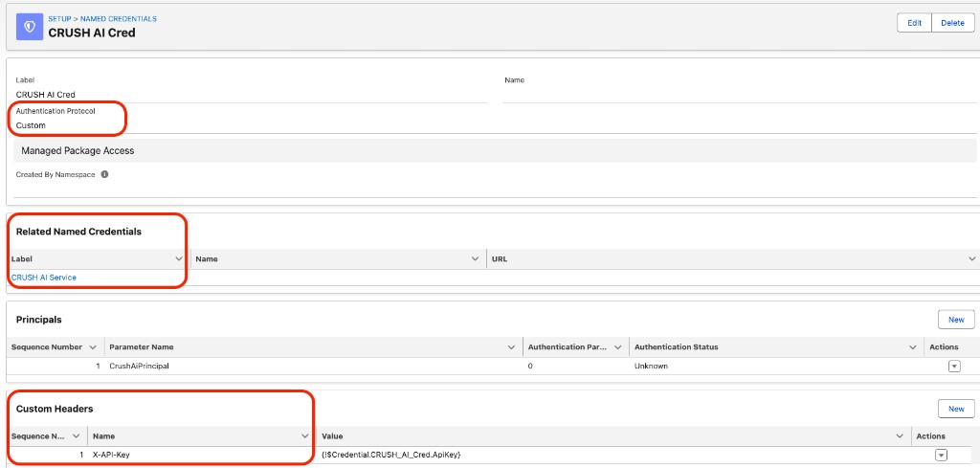Click the Custom authentication protocol value
Image resolution: width=980 pixels, height=468 pixels.
[31, 125]
